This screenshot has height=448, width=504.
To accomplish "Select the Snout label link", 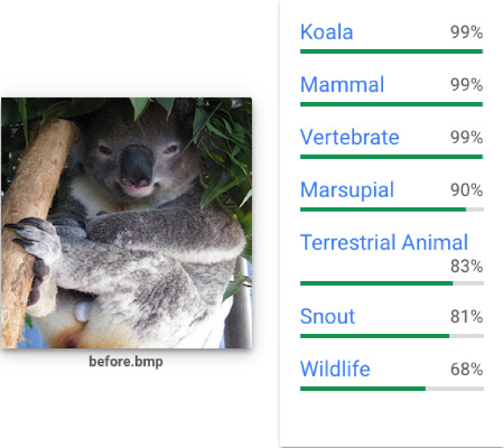I will pos(327,317).
